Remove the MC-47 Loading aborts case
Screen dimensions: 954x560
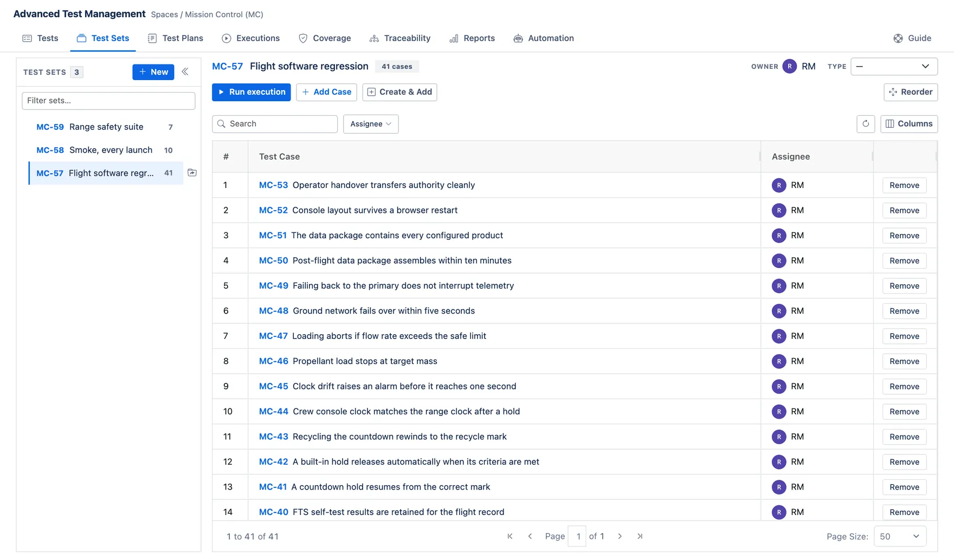pos(905,336)
